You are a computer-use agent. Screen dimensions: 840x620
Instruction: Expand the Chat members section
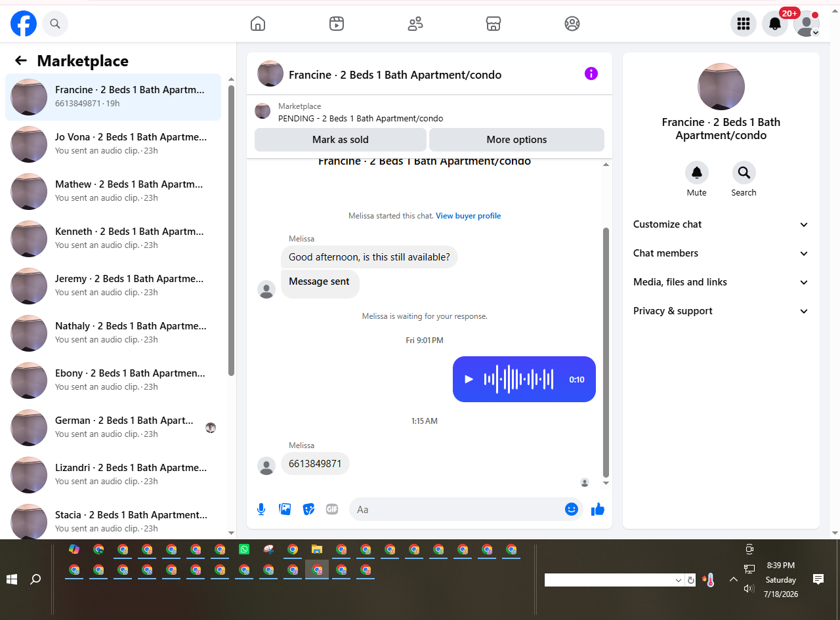tap(721, 253)
